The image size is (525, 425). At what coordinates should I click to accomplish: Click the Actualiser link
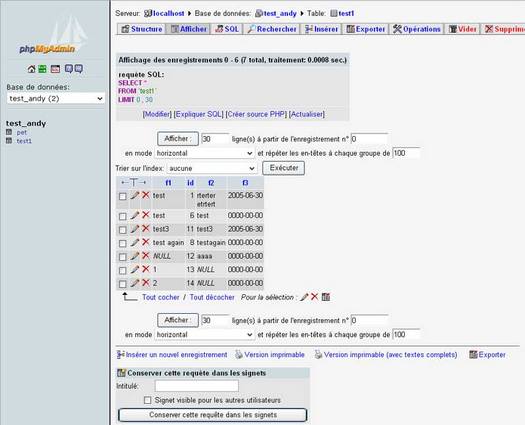coord(307,114)
